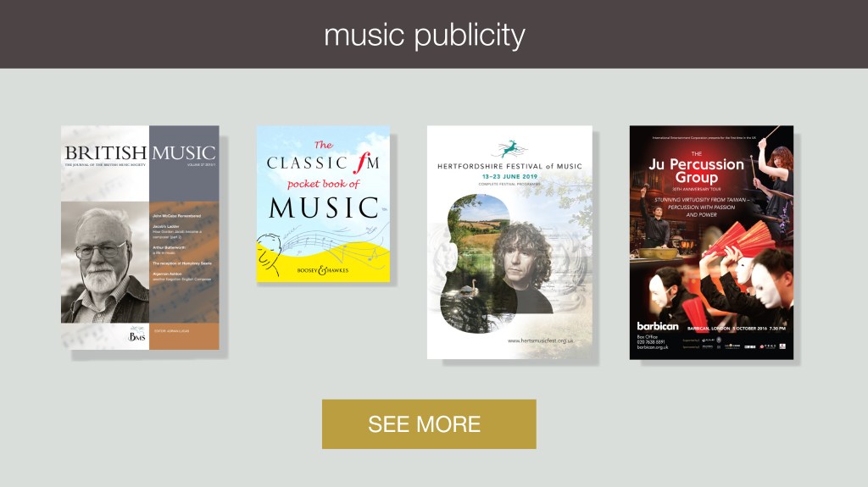868x487 pixels.
Task: Click the cartoon face on yellow band
Action: 269,254
